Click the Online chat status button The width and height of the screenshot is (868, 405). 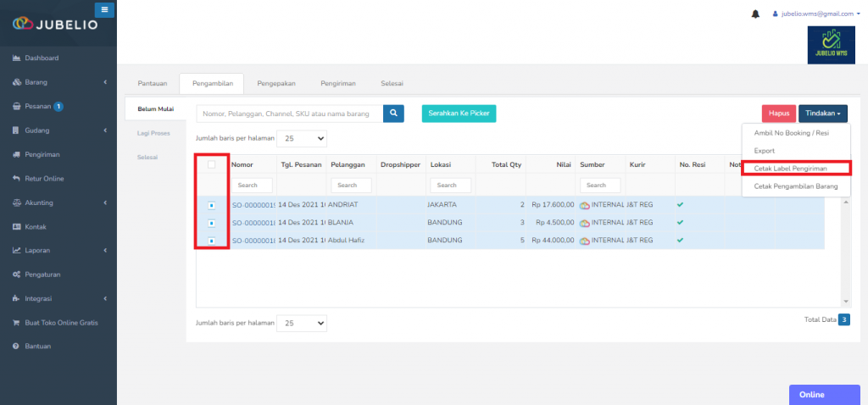[824, 395]
